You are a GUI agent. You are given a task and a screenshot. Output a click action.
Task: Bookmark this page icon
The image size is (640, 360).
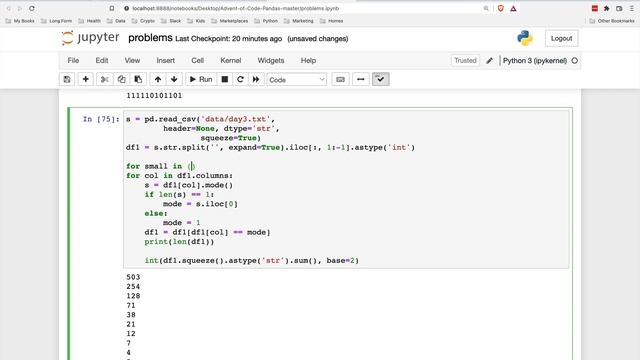tap(112, 8)
